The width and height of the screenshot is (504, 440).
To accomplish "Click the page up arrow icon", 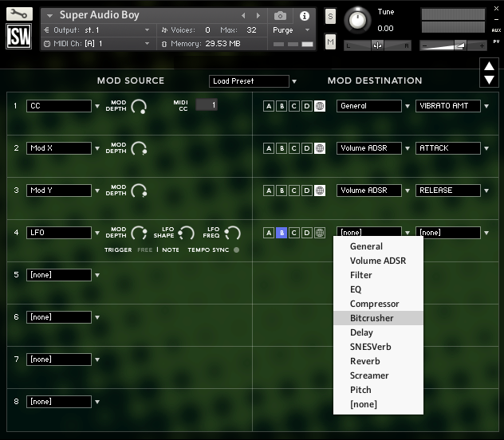I will pyautogui.click(x=488, y=66).
